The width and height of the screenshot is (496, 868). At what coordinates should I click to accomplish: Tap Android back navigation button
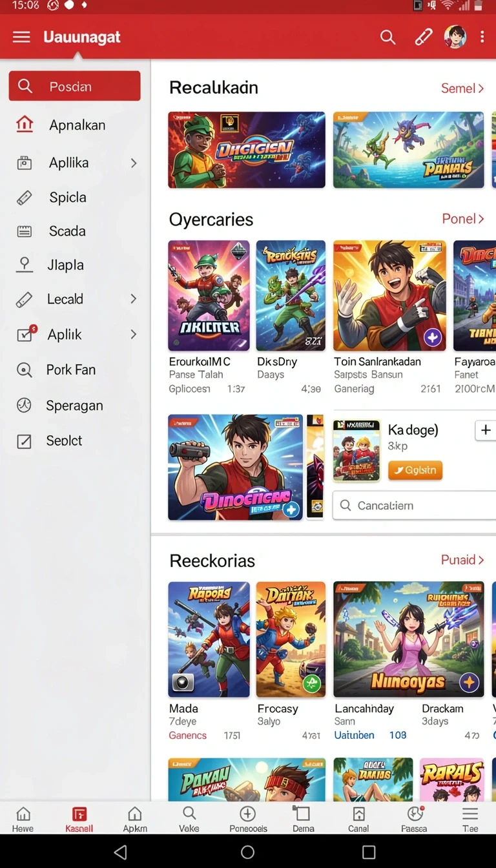[121, 852]
